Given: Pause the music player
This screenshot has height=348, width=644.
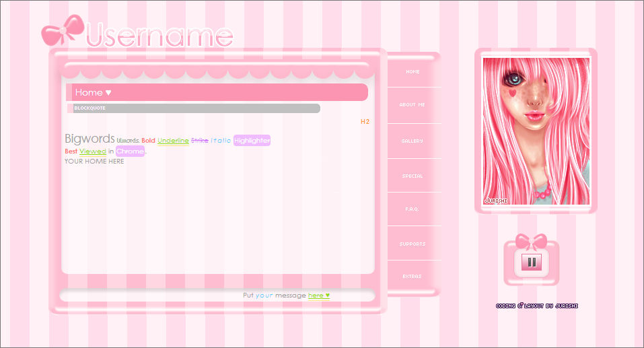Looking at the screenshot, I should coord(532,262).
